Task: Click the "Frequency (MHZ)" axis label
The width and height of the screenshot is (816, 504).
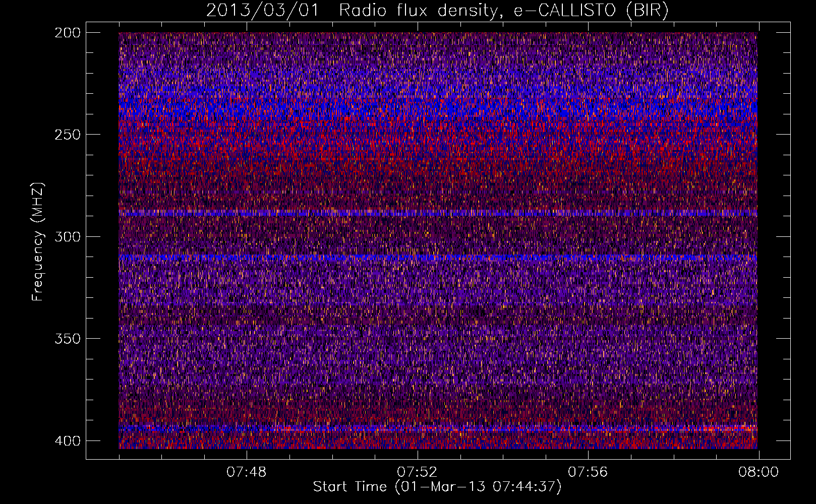Action: tap(38, 242)
